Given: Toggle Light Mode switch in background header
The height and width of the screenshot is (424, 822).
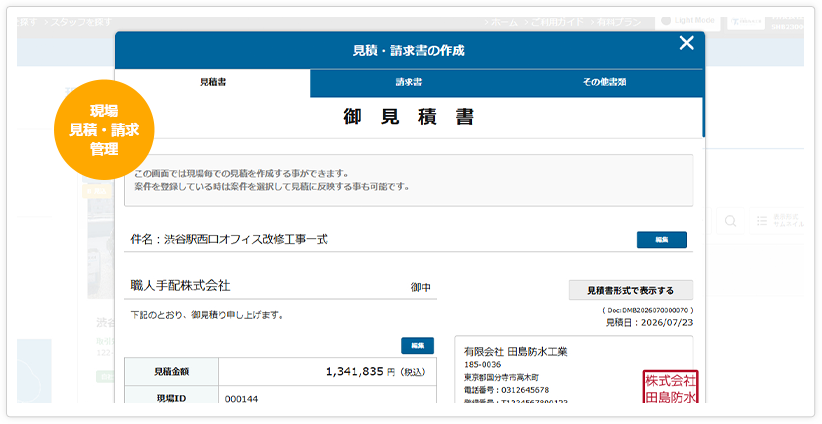Looking at the screenshot, I should pos(687,20).
